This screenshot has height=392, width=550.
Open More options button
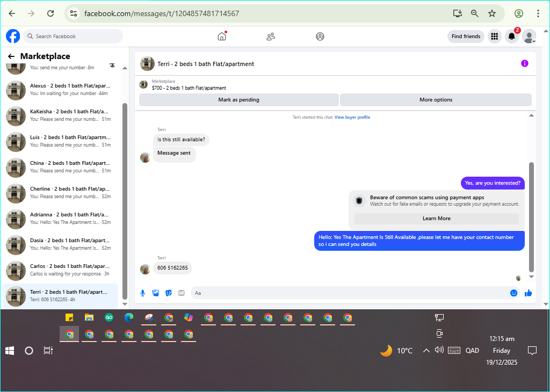pyautogui.click(x=436, y=99)
